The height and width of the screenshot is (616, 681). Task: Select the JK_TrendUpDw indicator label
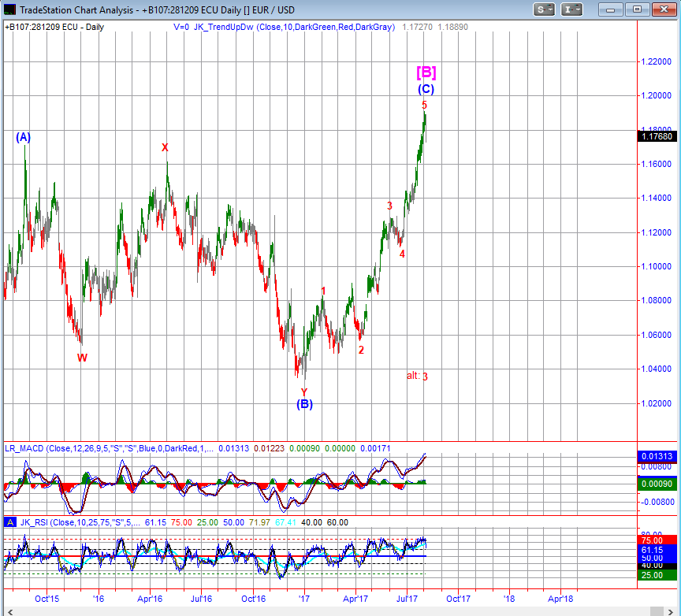click(x=294, y=27)
